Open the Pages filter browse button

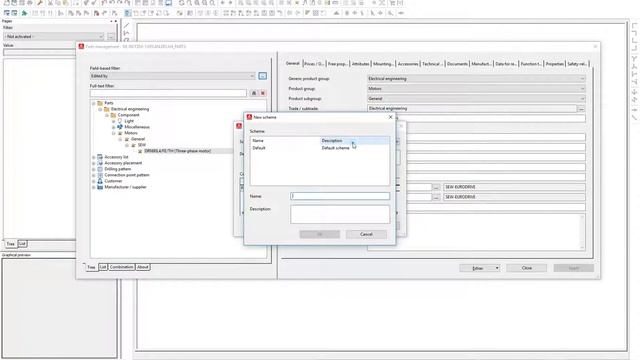(x=111, y=37)
